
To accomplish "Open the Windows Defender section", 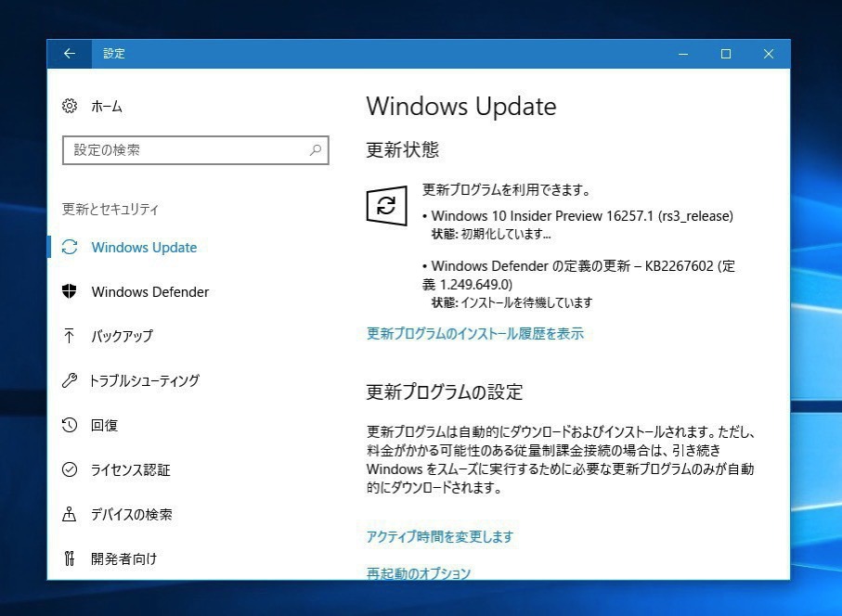I will pyautogui.click(x=150, y=292).
